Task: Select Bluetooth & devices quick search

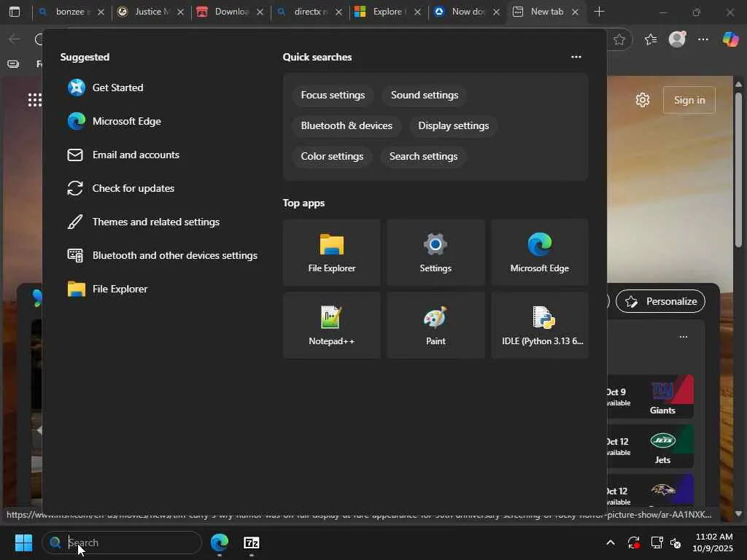Action: click(347, 125)
